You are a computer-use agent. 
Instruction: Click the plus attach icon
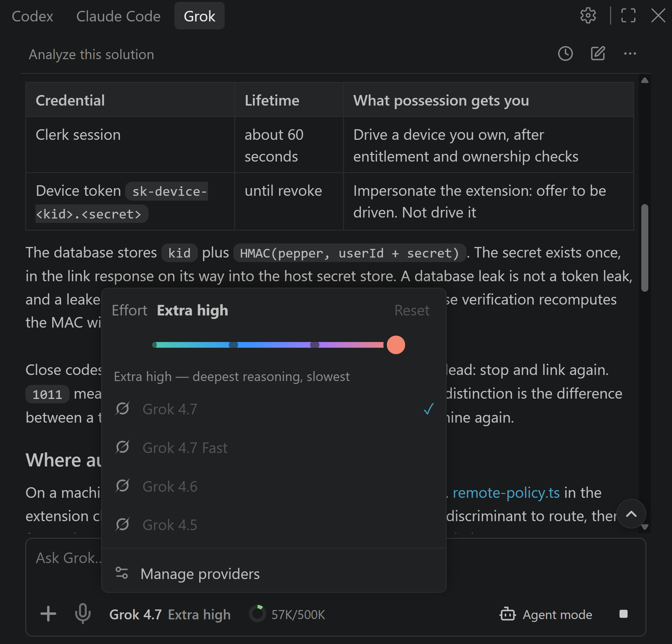(x=48, y=614)
